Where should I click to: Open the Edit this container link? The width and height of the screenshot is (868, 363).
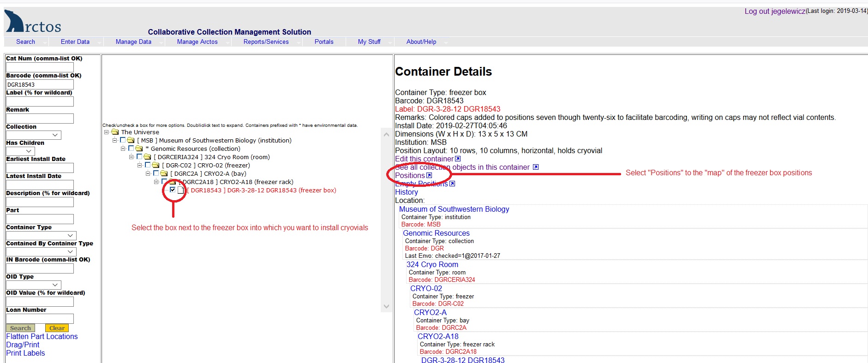[x=424, y=159]
